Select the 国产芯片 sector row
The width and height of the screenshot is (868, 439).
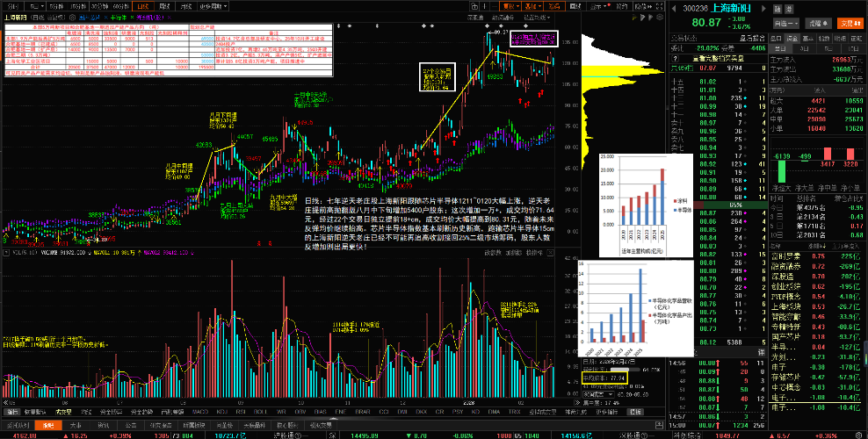click(x=816, y=335)
